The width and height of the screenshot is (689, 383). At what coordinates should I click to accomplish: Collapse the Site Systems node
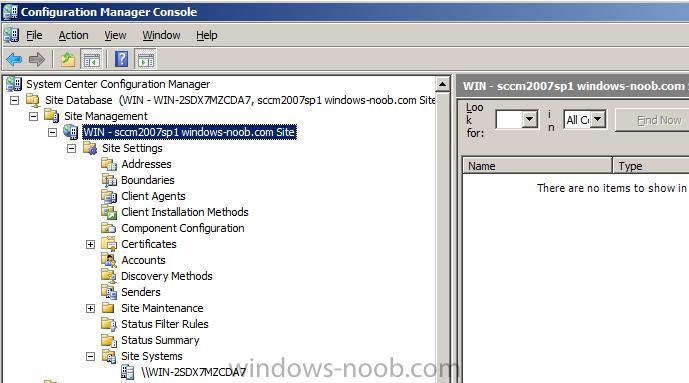coord(91,356)
